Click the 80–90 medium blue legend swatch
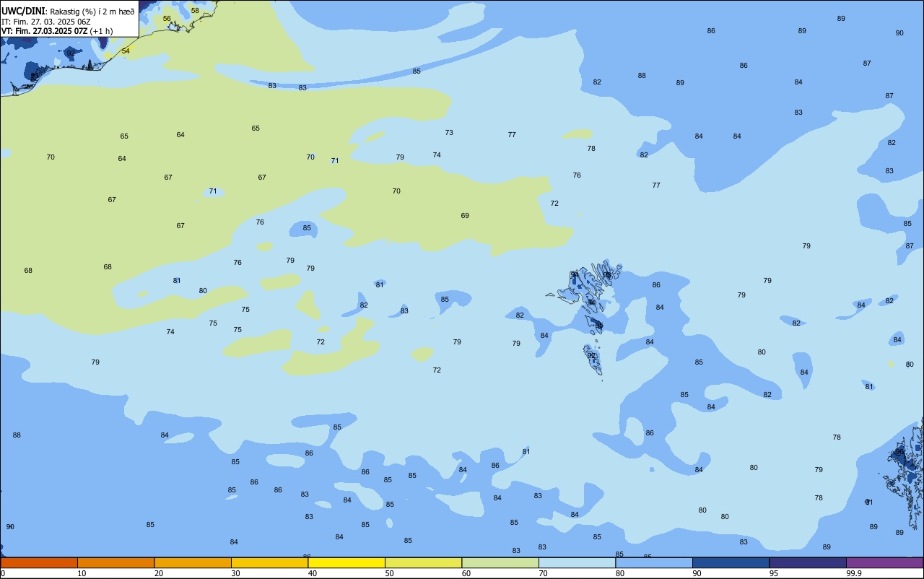This screenshot has height=579, width=924. [654, 562]
